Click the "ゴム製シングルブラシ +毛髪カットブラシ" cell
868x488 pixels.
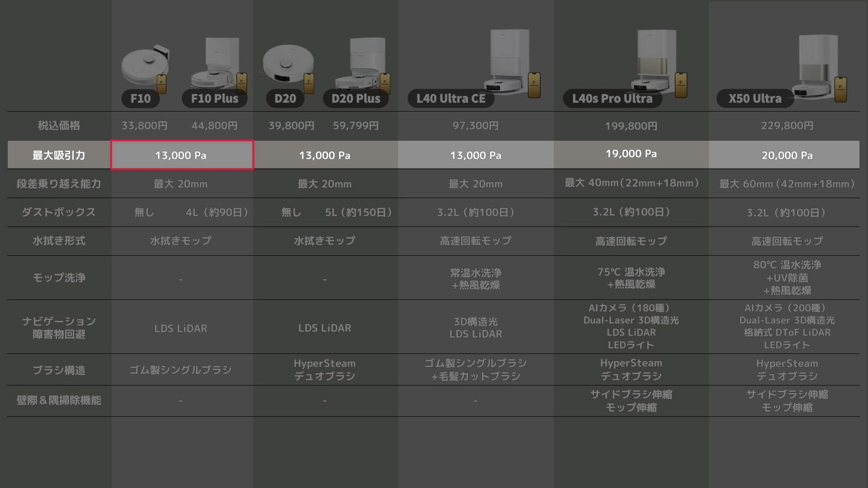coord(476,370)
